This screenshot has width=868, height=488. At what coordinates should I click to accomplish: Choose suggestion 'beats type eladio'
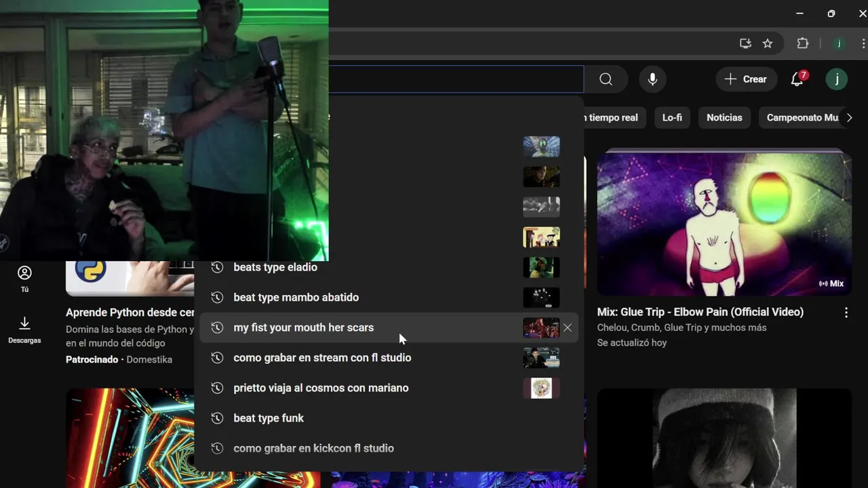(389, 267)
